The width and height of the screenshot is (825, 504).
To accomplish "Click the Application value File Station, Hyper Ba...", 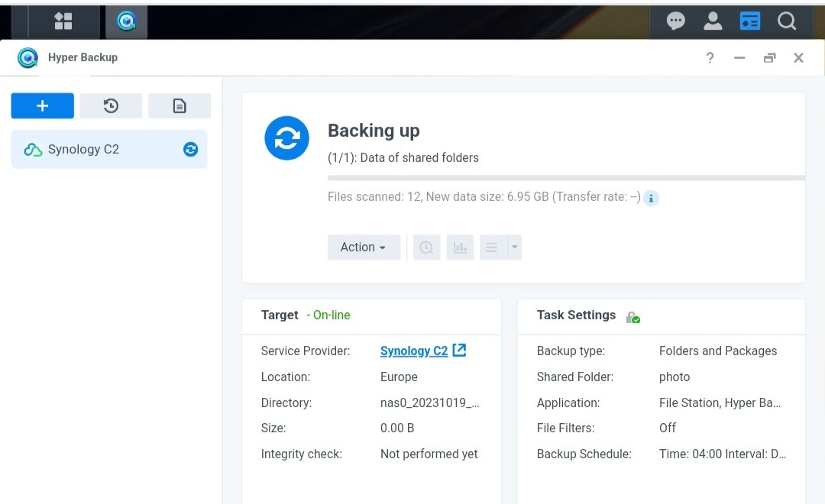I will coord(720,403).
